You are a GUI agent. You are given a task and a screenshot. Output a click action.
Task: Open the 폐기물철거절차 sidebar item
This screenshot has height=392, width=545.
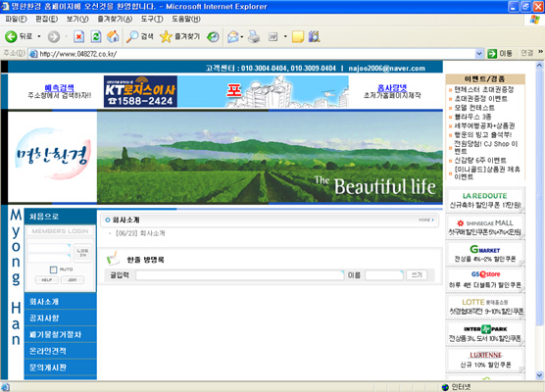[61, 334]
